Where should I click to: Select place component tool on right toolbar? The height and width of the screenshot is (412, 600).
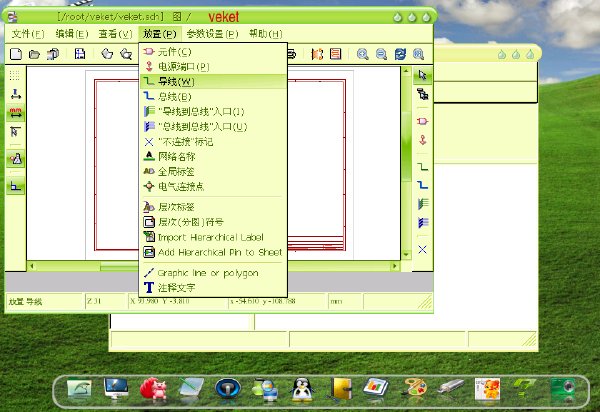[x=422, y=121]
